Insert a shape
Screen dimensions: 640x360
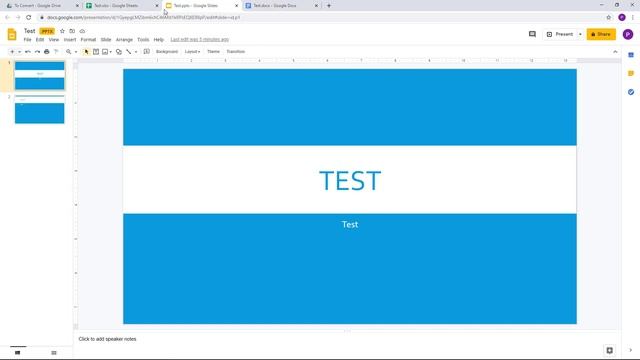(119, 52)
